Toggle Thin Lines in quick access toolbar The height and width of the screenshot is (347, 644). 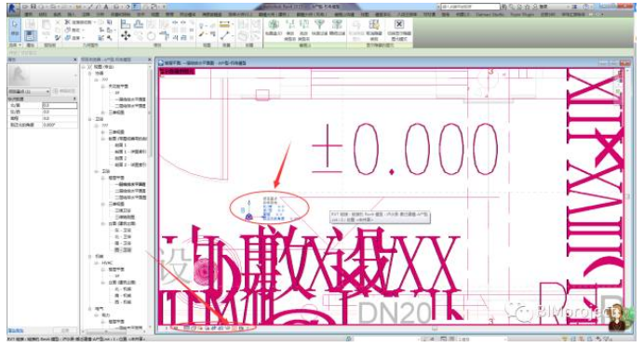136,7
